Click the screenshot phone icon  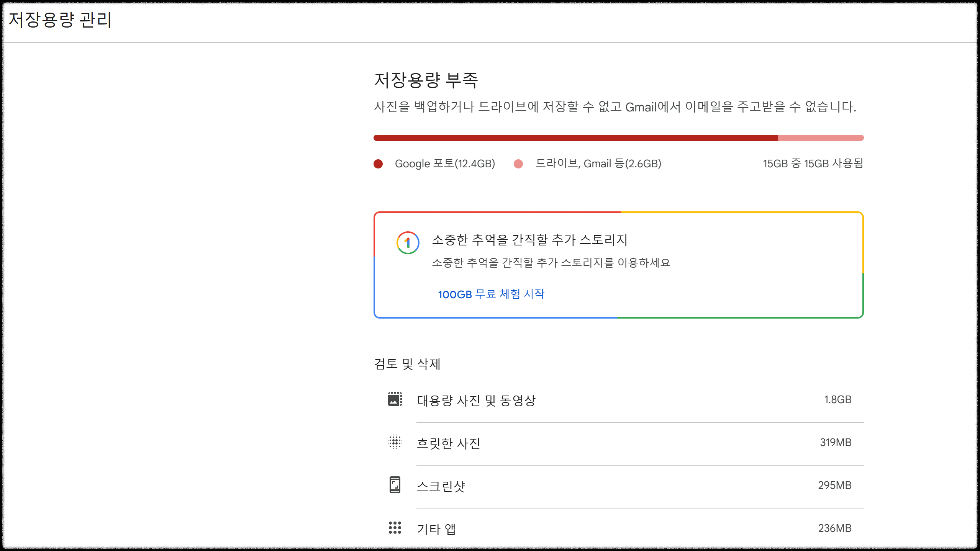(395, 485)
